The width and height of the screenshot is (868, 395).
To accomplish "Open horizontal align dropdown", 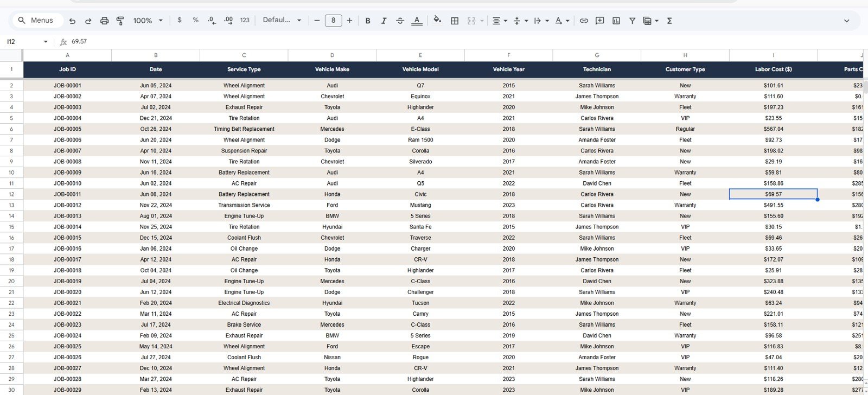I will point(500,21).
